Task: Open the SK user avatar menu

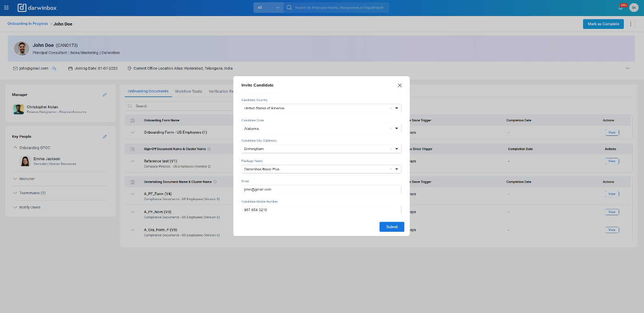Action: (x=634, y=8)
